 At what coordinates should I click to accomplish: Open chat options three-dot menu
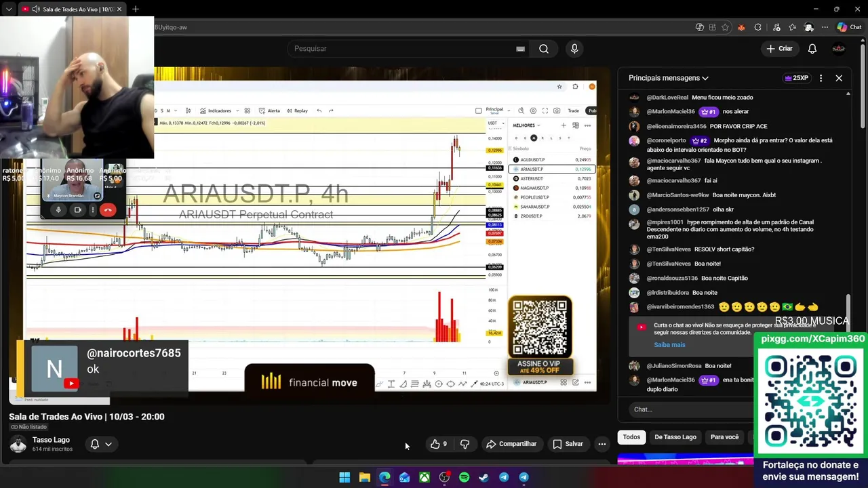[x=821, y=78]
